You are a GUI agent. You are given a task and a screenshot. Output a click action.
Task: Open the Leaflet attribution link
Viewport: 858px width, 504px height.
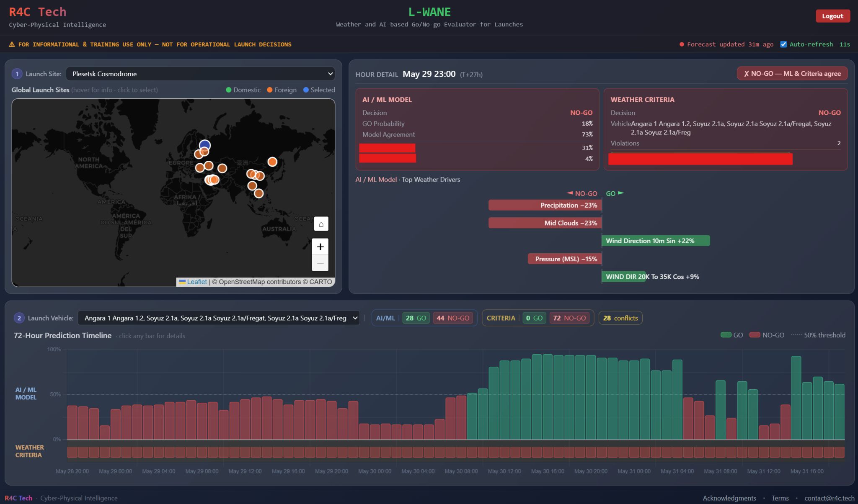(196, 282)
